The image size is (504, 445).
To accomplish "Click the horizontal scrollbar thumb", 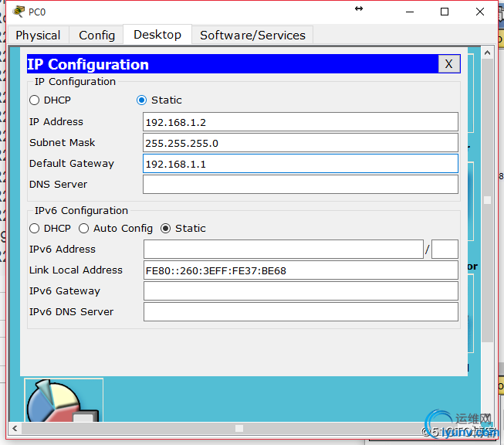I will pos(239,428).
